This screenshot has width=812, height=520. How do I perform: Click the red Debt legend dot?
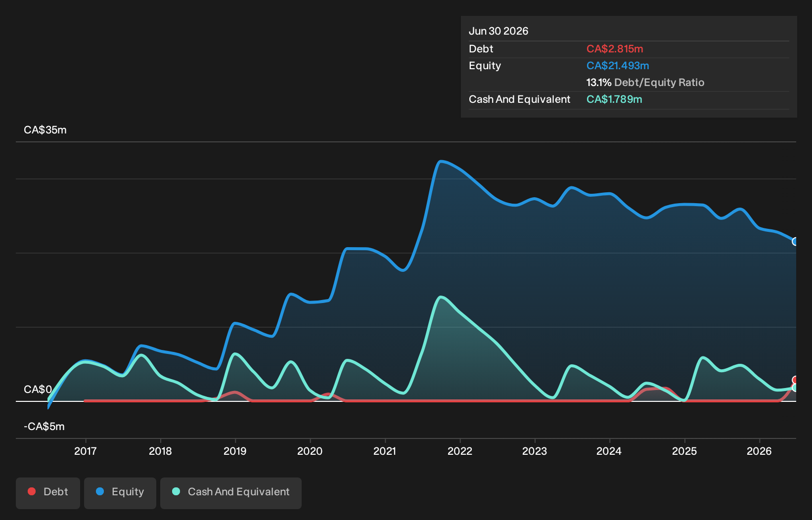[32, 491]
